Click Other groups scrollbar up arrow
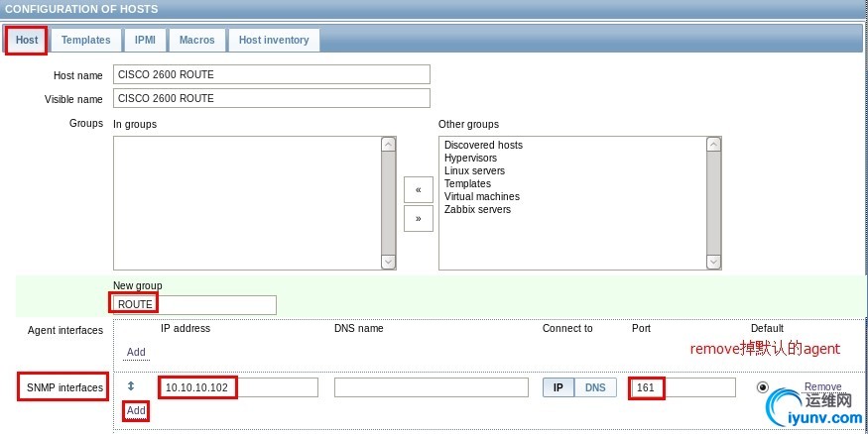This screenshot has height=434, width=868. tap(714, 145)
